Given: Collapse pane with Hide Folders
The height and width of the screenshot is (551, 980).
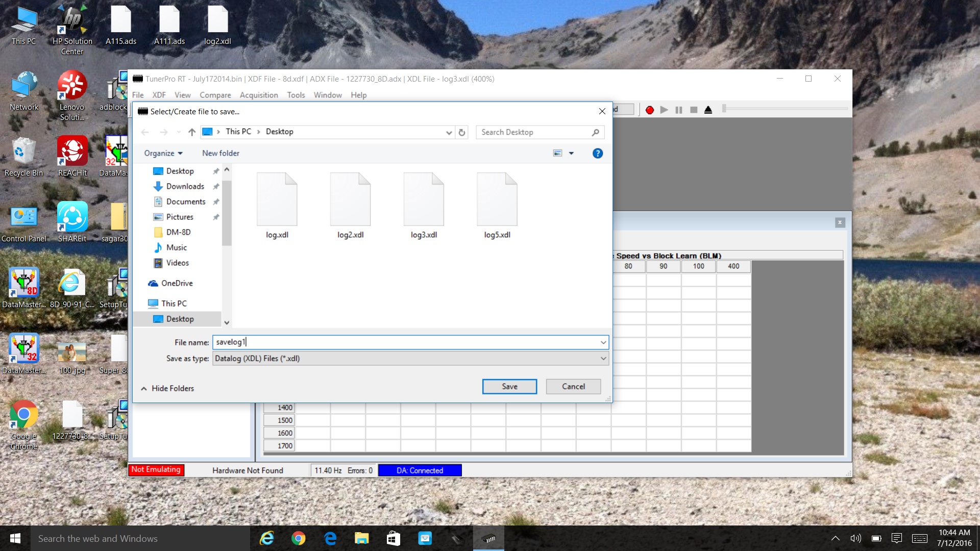Looking at the screenshot, I should pos(167,388).
